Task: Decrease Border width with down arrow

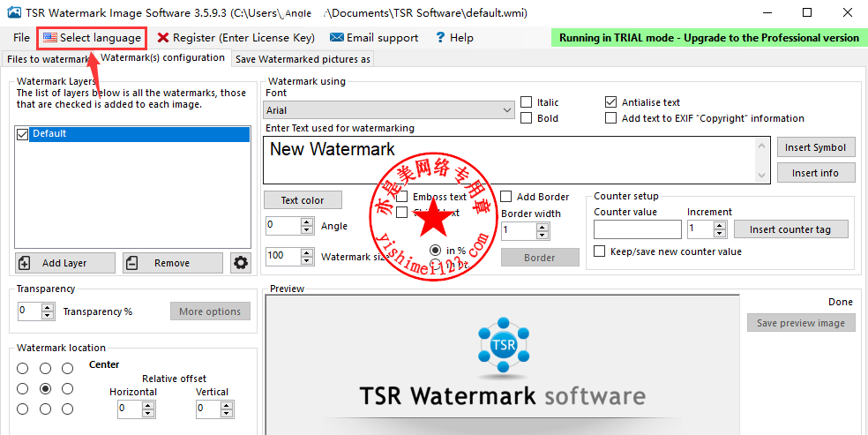Action: click(x=543, y=235)
